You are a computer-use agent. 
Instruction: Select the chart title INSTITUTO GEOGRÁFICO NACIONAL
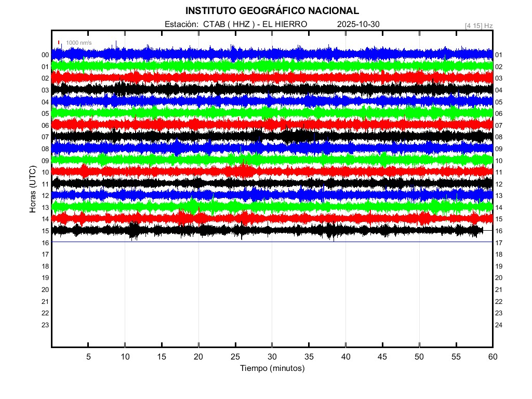[272, 11]
